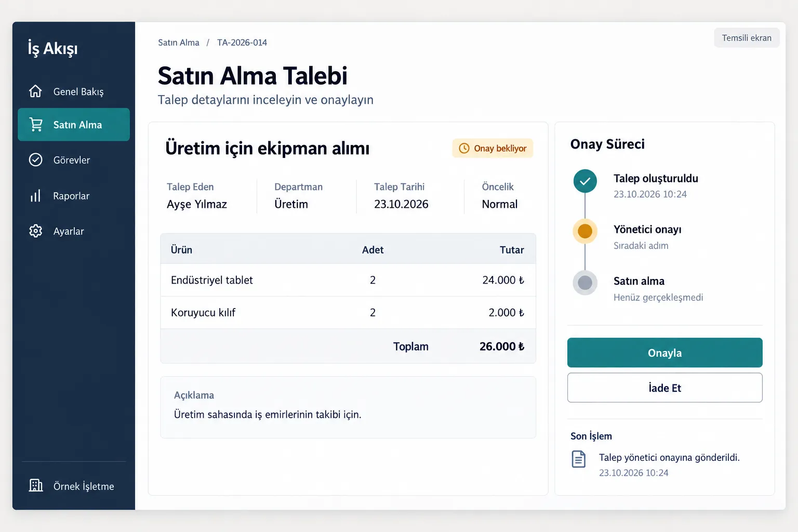
Task: Click the shopping cart icon in sidebar
Action: tap(36, 125)
